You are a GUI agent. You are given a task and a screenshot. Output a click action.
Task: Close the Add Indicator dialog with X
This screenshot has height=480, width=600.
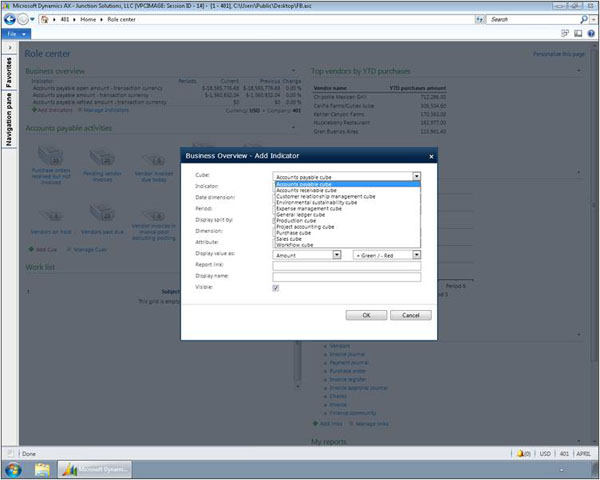(x=431, y=156)
